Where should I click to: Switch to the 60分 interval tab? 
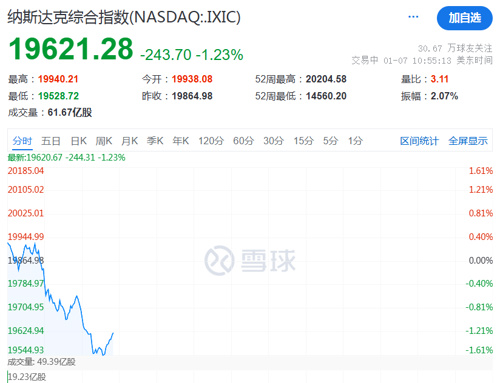click(243, 141)
